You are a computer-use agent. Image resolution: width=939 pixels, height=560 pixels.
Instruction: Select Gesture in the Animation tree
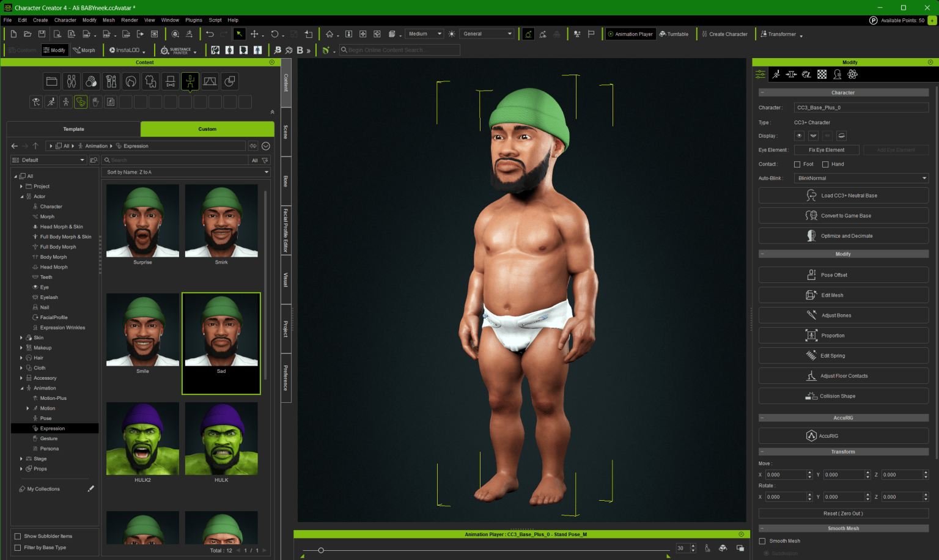(x=49, y=438)
